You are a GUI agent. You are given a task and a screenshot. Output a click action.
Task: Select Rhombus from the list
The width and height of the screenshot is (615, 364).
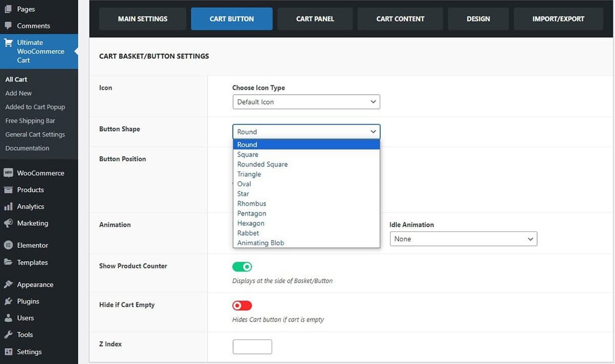[x=306, y=204]
